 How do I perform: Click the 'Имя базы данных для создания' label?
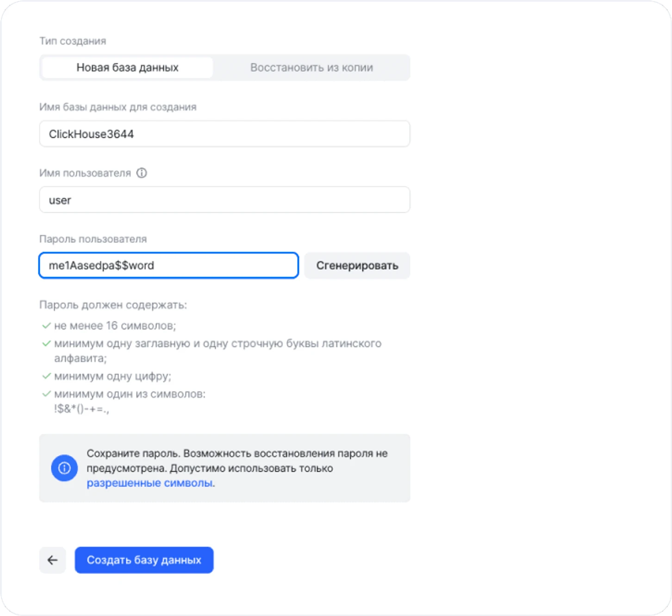118,107
